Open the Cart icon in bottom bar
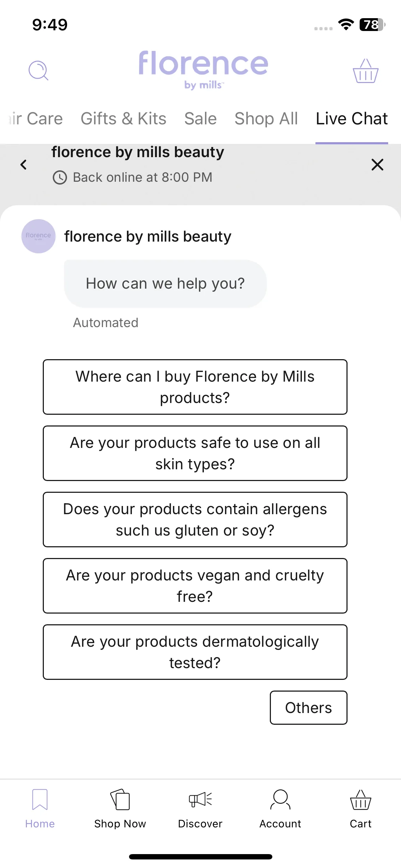This screenshot has width=401, height=868. click(361, 800)
